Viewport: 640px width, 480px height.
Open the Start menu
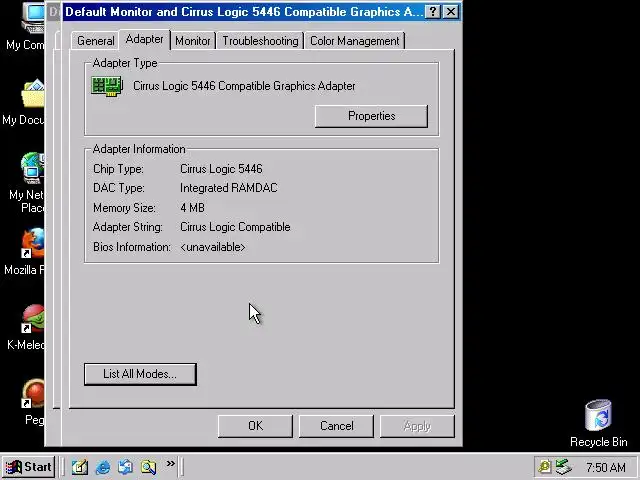[x=29, y=467]
